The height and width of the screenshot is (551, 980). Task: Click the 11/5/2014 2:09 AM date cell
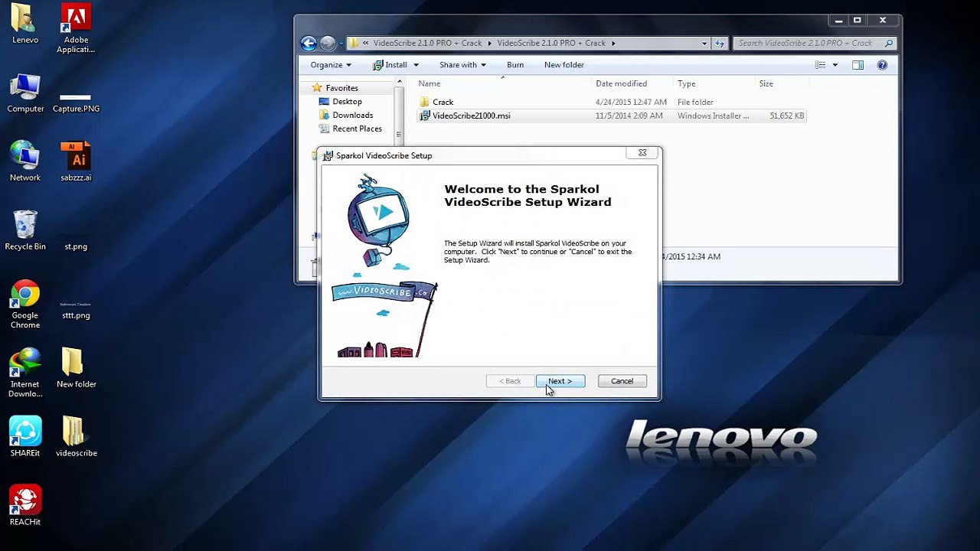[629, 116]
